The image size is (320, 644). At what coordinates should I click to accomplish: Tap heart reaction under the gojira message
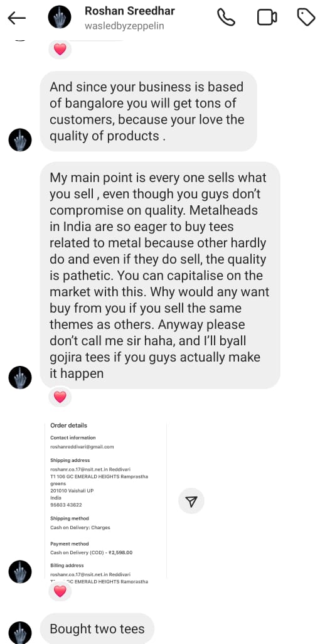click(x=60, y=397)
